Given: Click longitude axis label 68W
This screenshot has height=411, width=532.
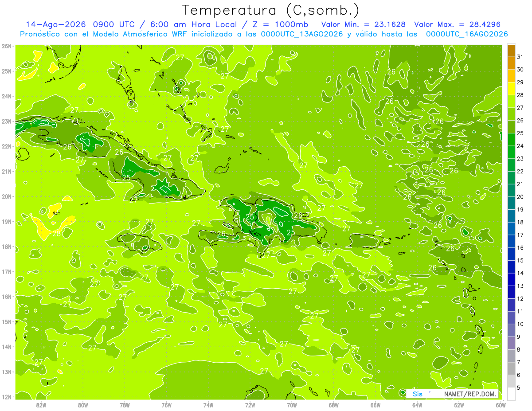Looking at the screenshot, I should tap(334, 405).
